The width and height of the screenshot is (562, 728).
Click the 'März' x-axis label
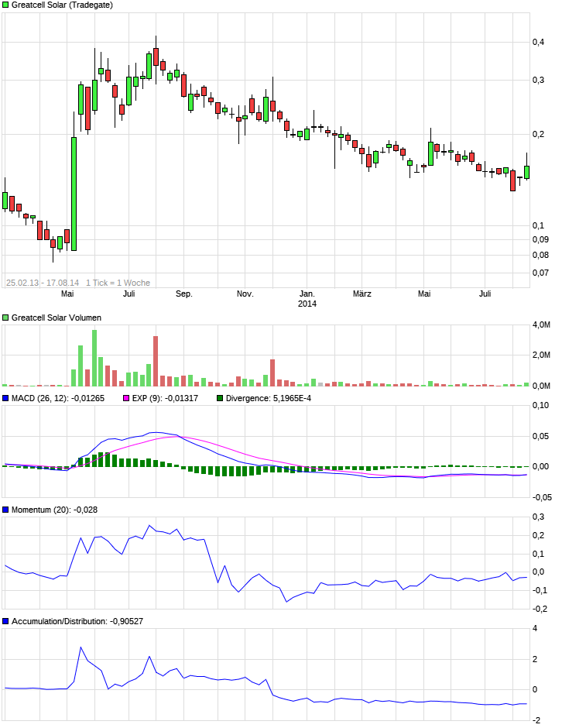(362, 294)
